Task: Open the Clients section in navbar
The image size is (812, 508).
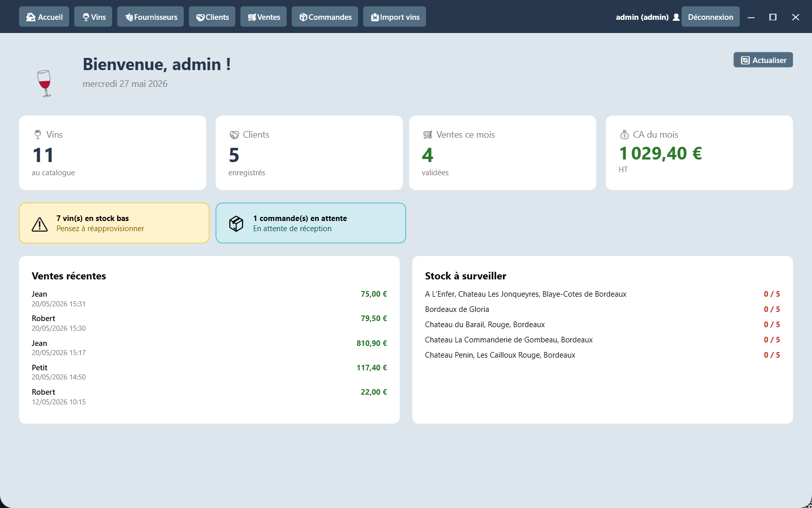Action: [212, 17]
